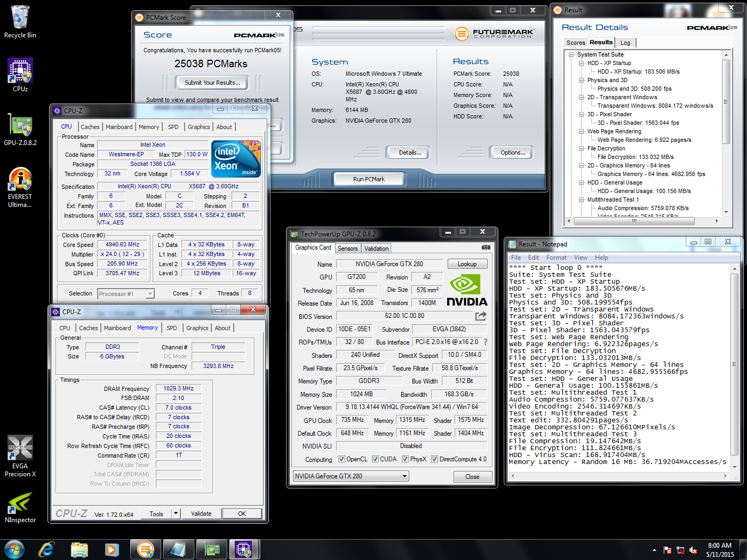Click the horizontal scrollbar in Result Details tree
The height and width of the screenshot is (560, 747).
point(634,220)
